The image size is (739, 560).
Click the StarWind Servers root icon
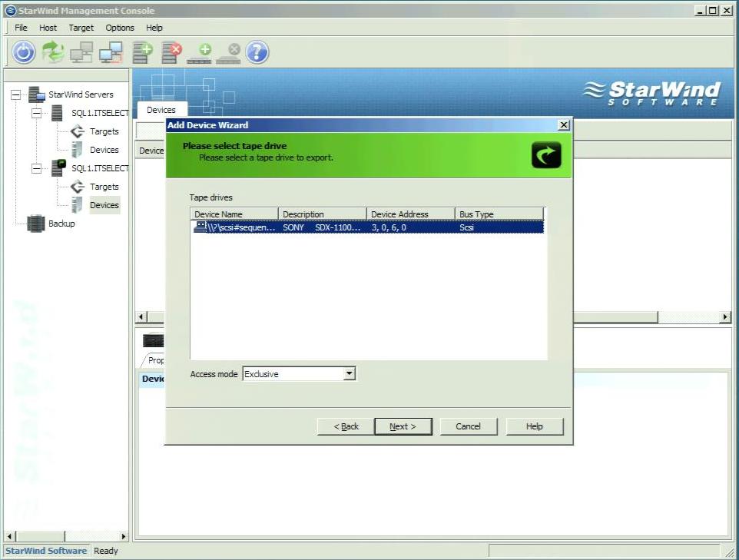coord(36,94)
